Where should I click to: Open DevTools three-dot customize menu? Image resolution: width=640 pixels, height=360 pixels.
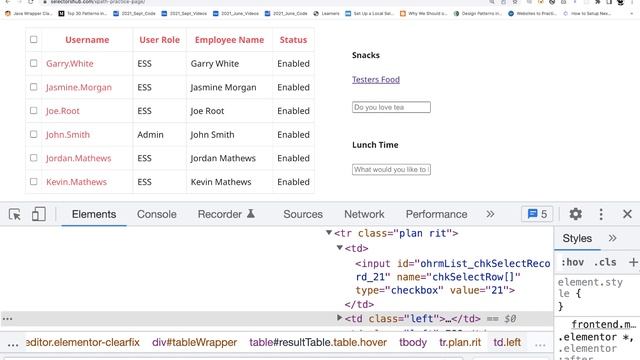601,214
